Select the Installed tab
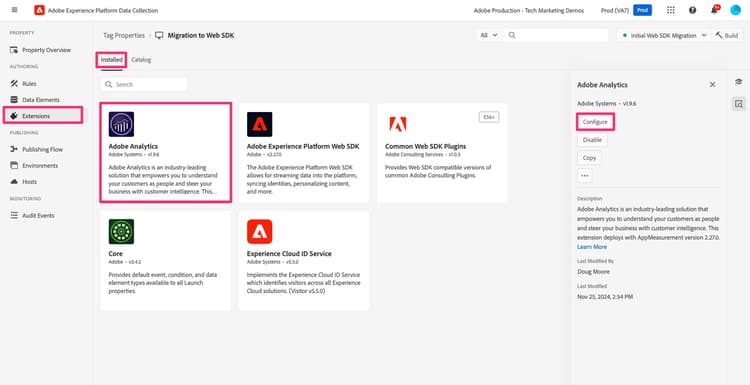Screen dimensions: 750x385 [111, 60]
